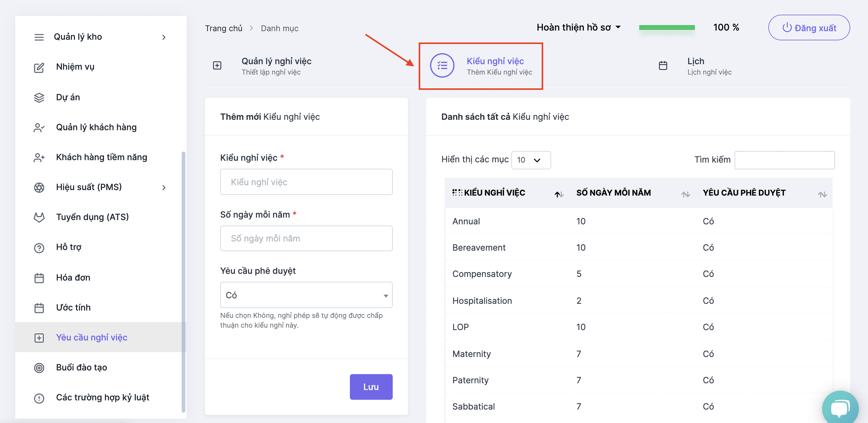Click the Hóa đơn calendar icon
The height and width of the screenshot is (423, 868).
click(39, 278)
